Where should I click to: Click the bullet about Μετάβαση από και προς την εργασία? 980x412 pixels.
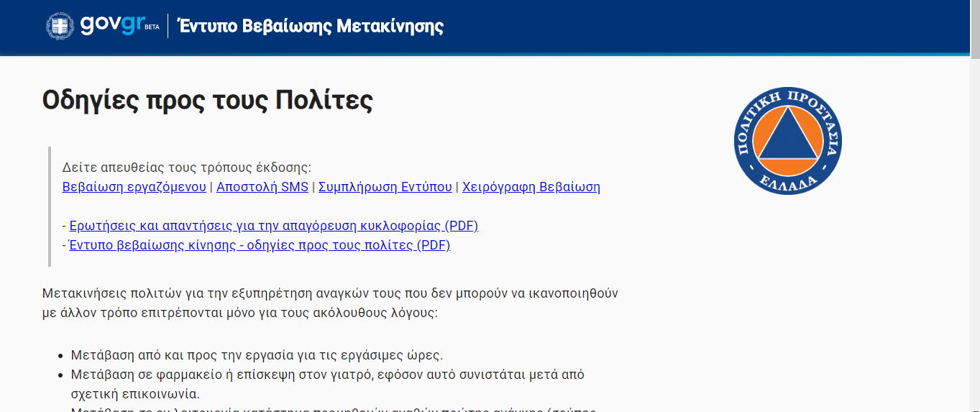(257, 355)
